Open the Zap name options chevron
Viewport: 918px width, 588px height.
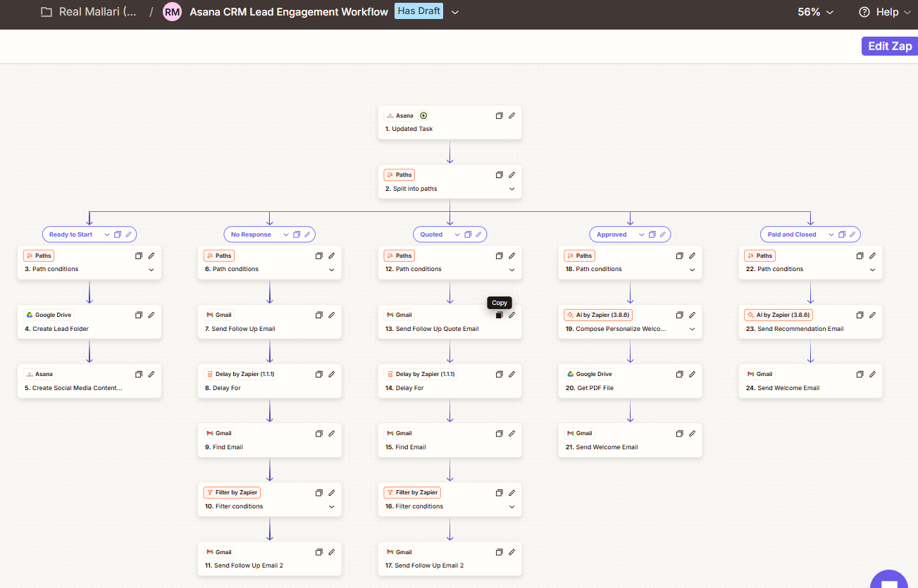coord(455,12)
